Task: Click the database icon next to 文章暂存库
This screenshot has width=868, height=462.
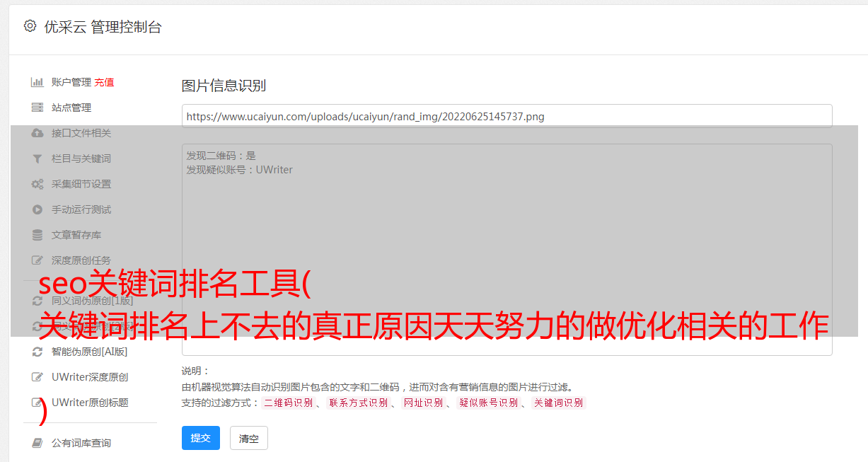Action: click(x=37, y=235)
